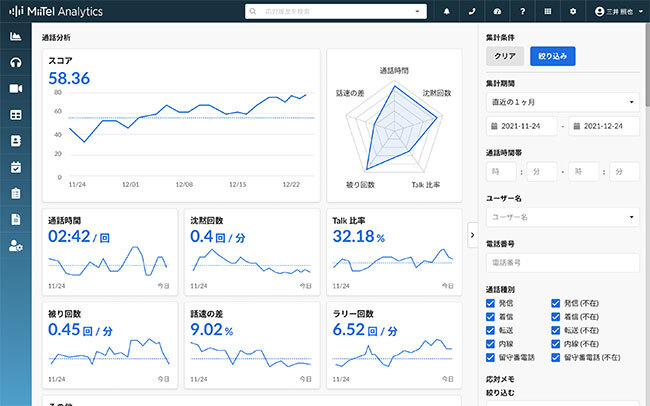The height and width of the screenshot is (406, 650).
Task: Click the headset icon in the sidebar
Action: (15, 63)
